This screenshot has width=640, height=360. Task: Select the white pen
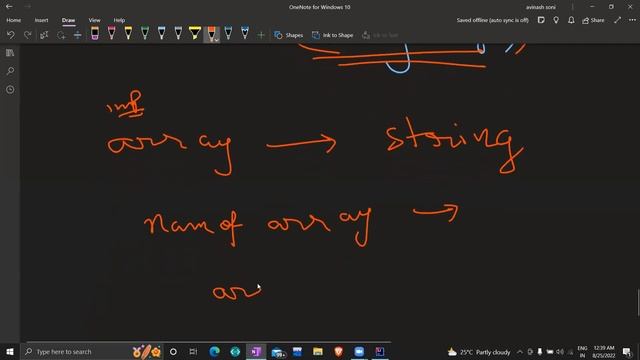point(178,33)
